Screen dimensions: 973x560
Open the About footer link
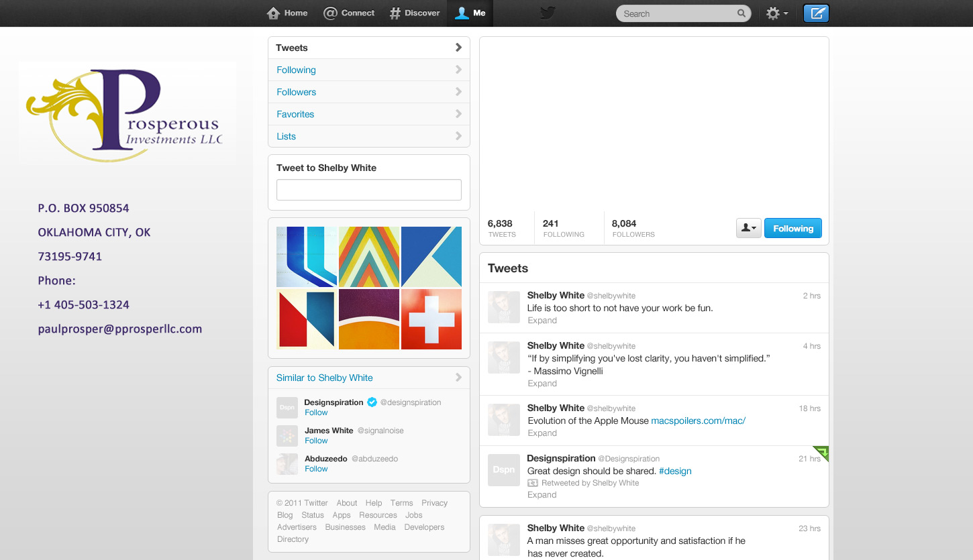(x=347, y=503)
